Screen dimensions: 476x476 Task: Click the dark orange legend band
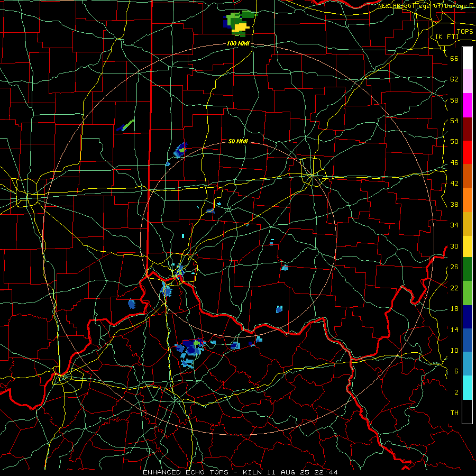pyautogui.click(x=467, y=176)
